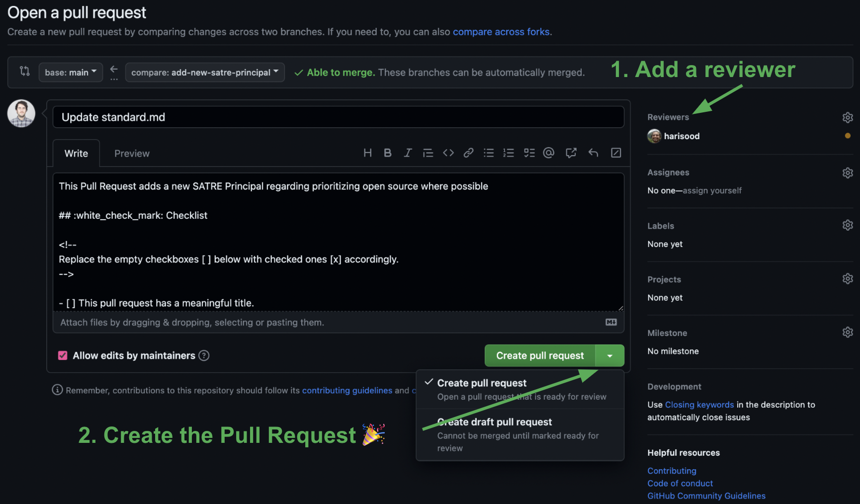Screen dimensions: 860x504
Task: Mention a user with the @ icon
Action: pos(549,153)
